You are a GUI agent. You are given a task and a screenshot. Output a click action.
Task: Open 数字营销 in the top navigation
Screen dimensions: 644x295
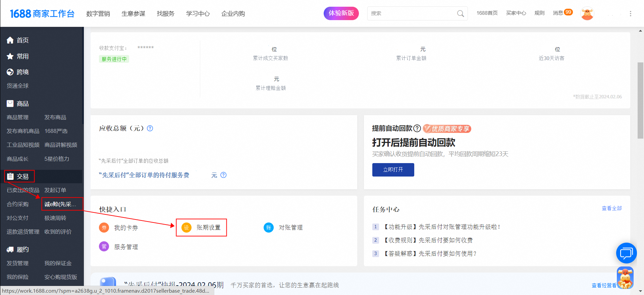[98, 13]
